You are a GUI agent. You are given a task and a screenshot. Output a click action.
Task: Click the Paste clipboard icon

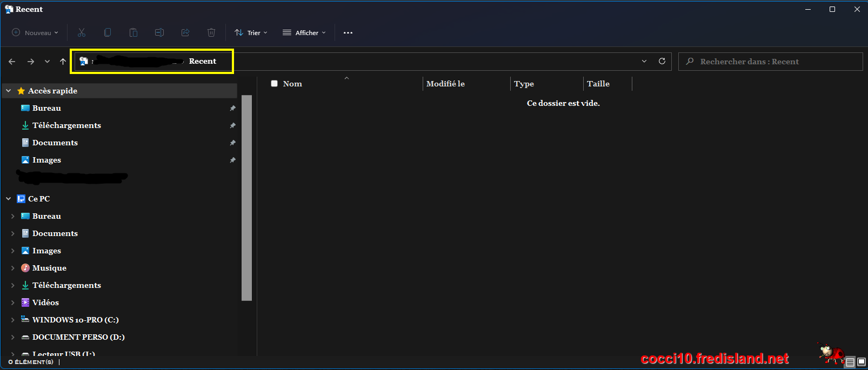click(x=133, y=32)
